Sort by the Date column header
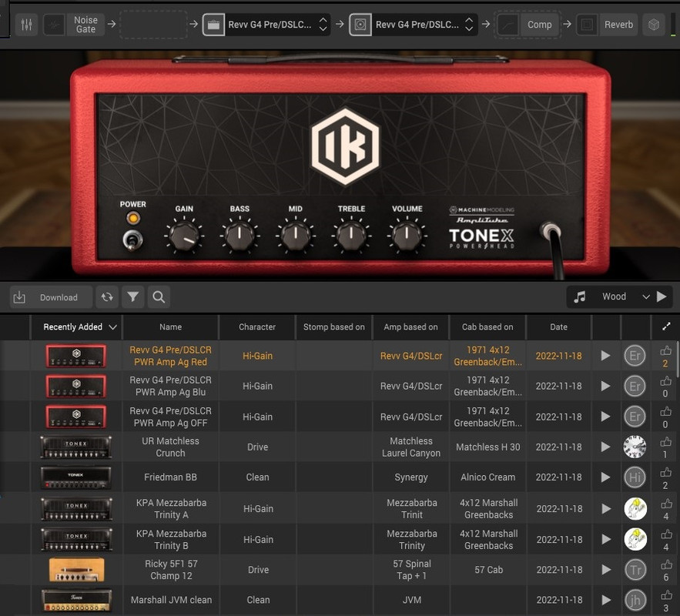This screenshot has width=680, height=616. 558,326
